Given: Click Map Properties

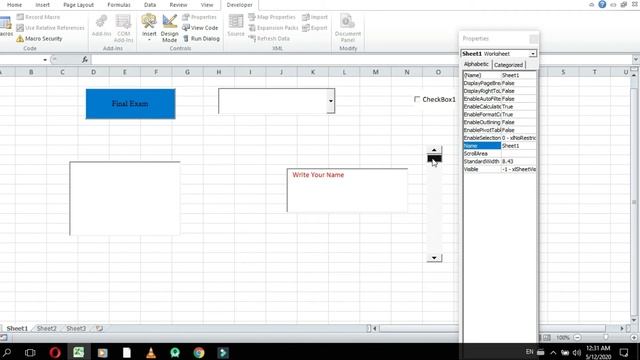Looking at the screenshot, I should point(272,17).
